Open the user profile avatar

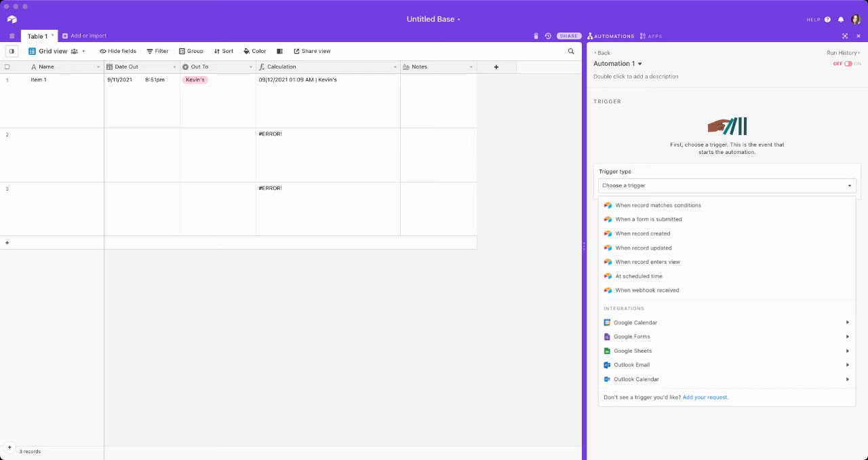(x=856, y=20)
